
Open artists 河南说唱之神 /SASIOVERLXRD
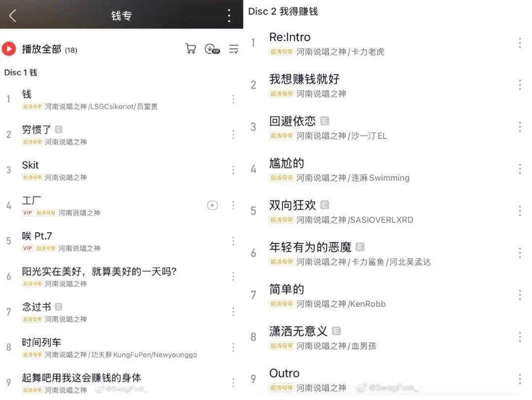pyautogui.click(x=355, y=220)
